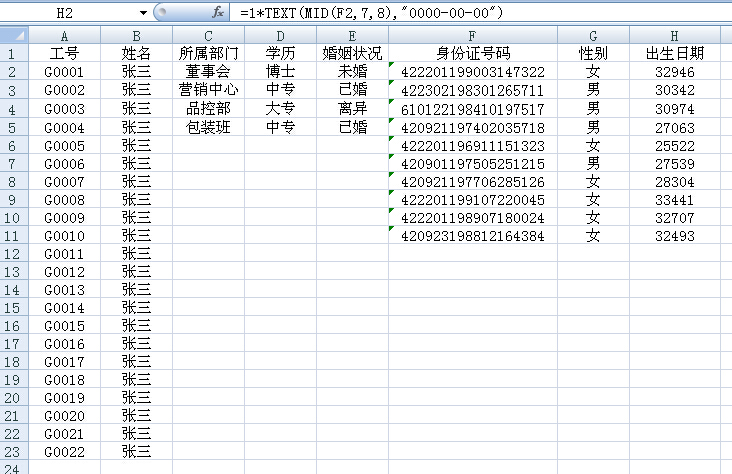Click birth date value 27539

pos(675,164)
